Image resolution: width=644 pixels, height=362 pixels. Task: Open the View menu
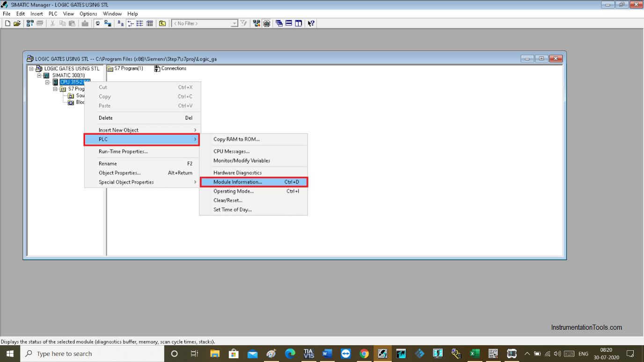(68, 14)
